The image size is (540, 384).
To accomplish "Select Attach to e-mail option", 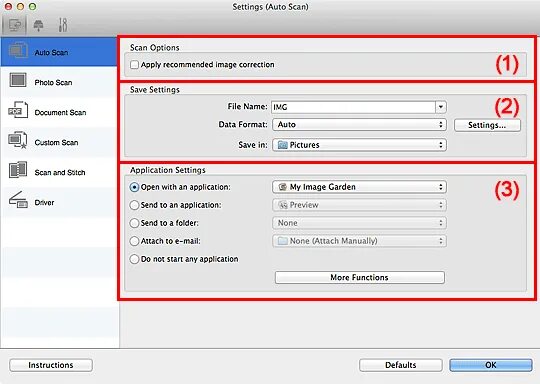I will point(134,241).
